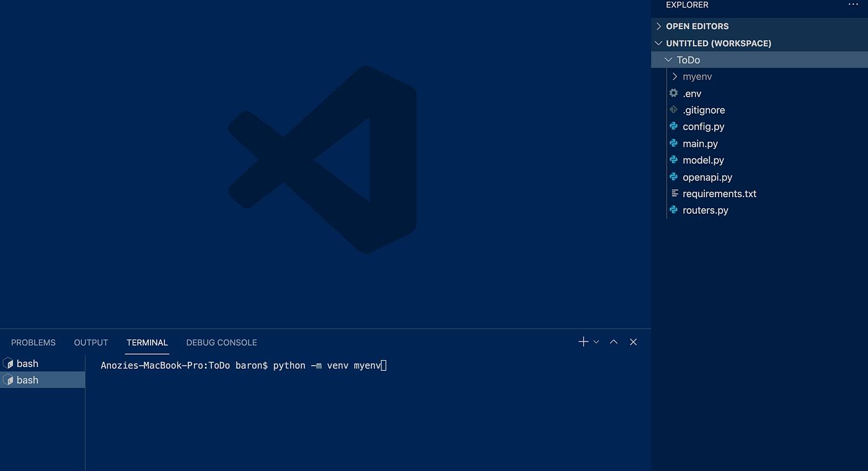
Task: Open the openapi.py file name
Action: 707,177
